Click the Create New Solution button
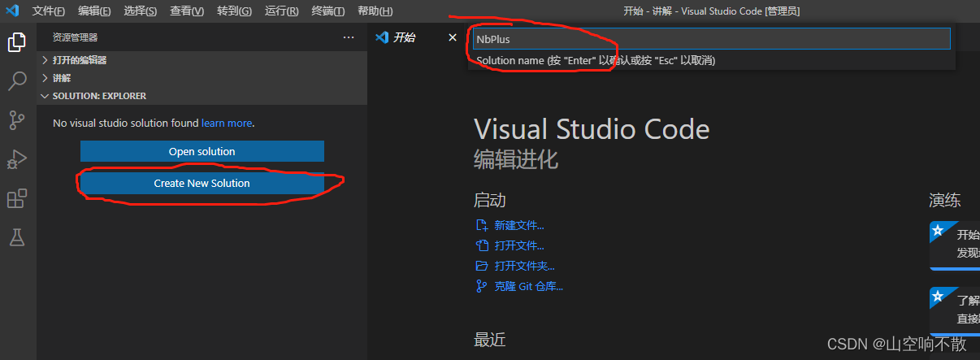Image resolution: width=980 pixels, height=360 pixels. point(202,184)
